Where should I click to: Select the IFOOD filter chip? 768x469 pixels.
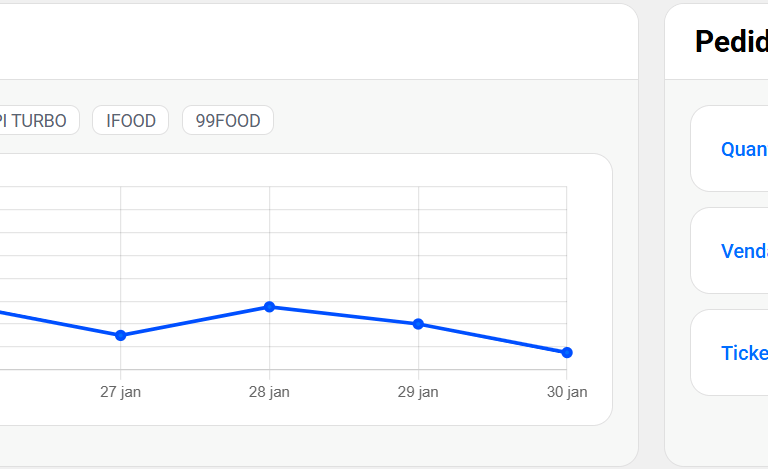pyautogui.click(x=130, y=121)
